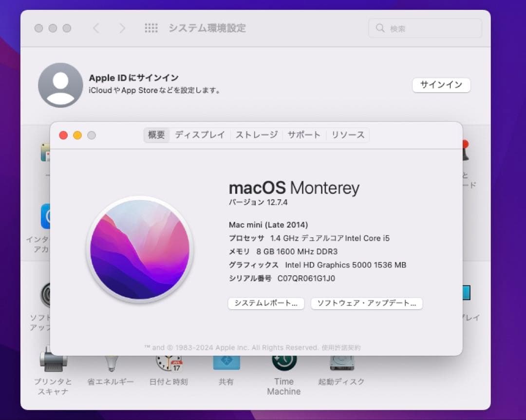Show all preferences via the grid icon
Screen dimensions: 526x420
pos(151,28)
